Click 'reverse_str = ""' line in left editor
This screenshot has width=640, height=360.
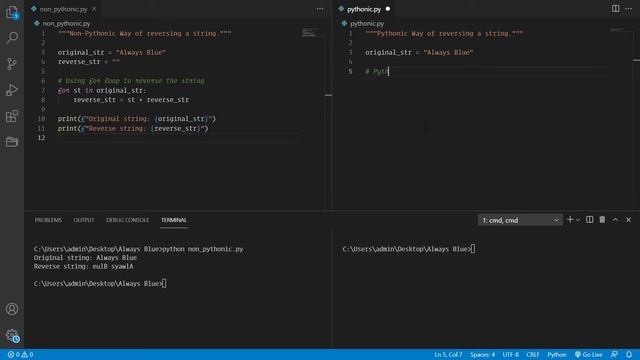click(89, 62)
